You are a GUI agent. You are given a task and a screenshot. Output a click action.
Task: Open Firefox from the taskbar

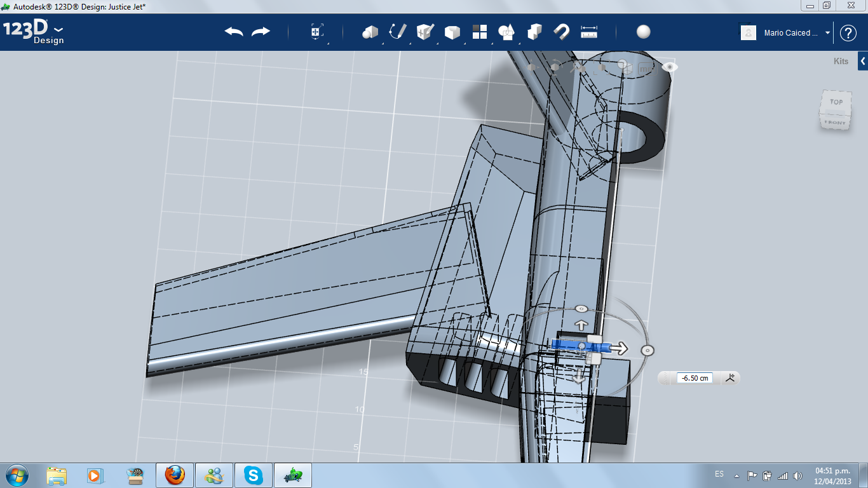pos(175,475)
